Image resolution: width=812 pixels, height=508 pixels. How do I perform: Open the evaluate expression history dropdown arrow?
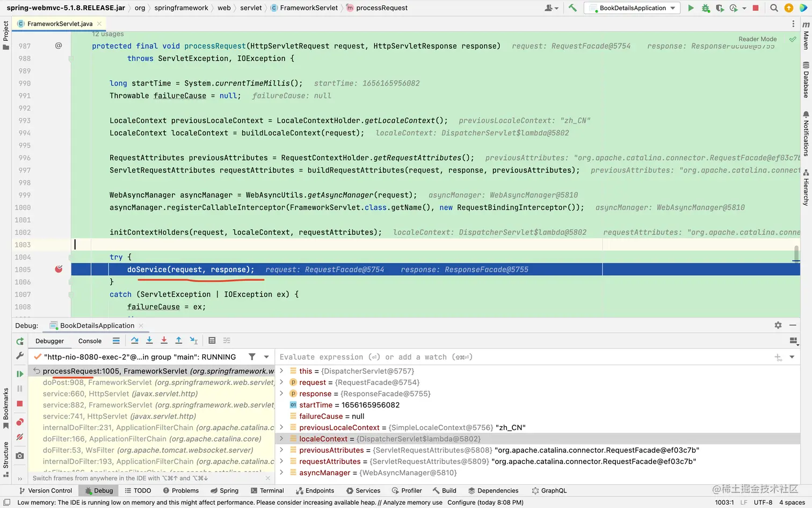coord(792,357)
